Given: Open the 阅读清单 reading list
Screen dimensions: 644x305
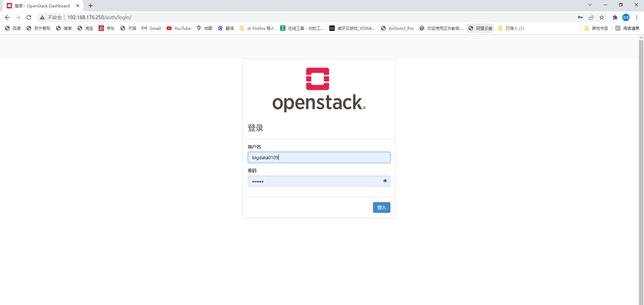Looking at the screenshot, I should pyautogui.click(x=628, y=28).
